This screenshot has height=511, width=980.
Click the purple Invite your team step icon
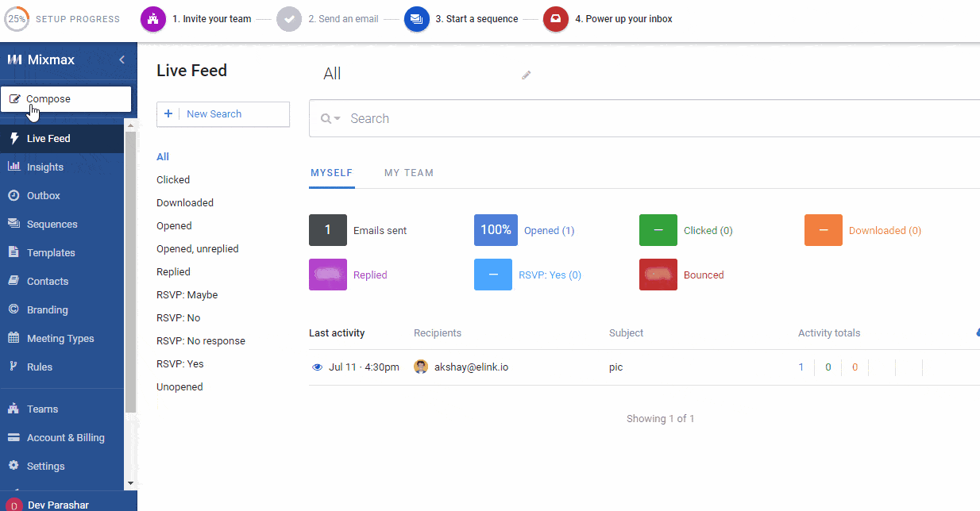tap(153, 19)
